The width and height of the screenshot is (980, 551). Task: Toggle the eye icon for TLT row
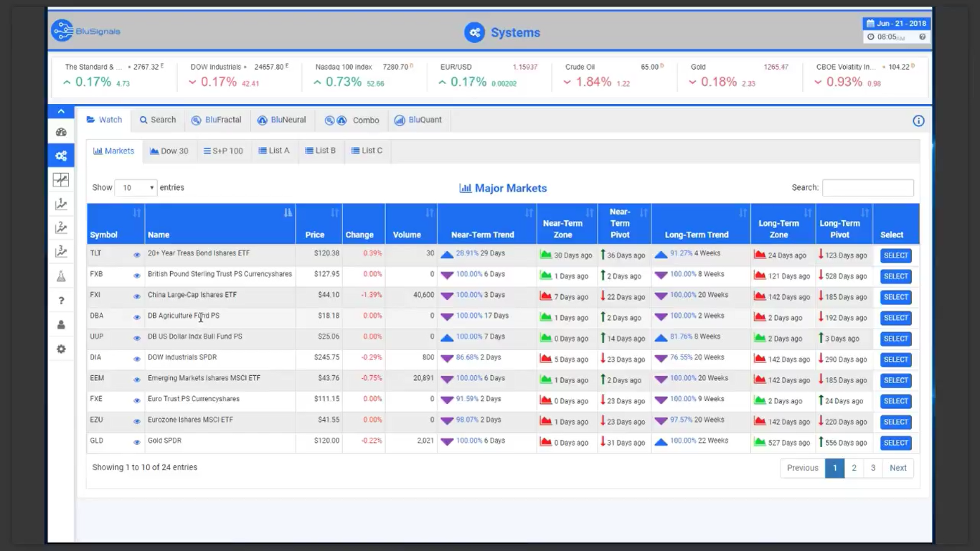[136, 255]
